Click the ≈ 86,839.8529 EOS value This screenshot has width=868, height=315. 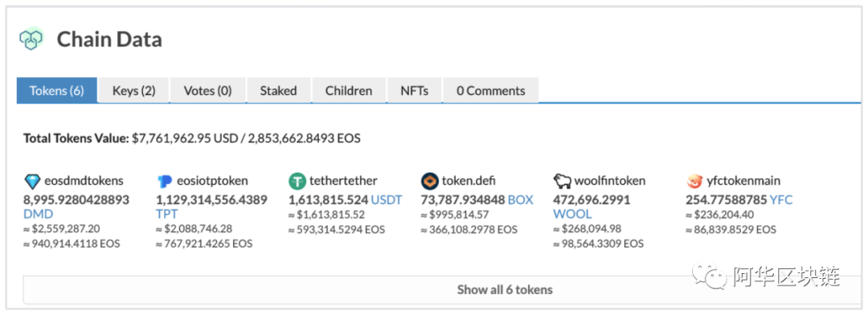coord(731,230)
